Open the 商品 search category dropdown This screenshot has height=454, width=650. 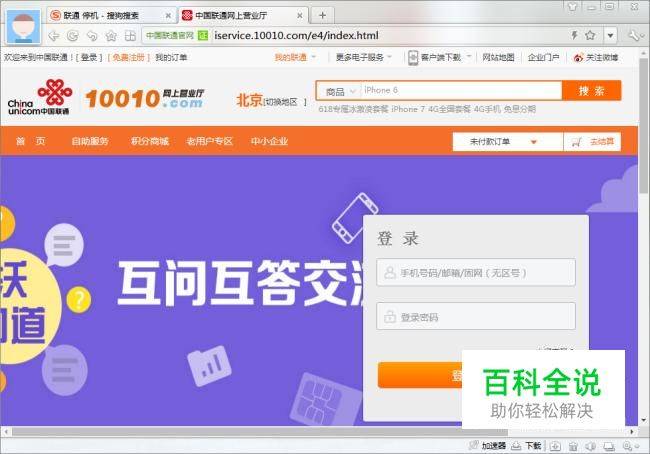340,91
